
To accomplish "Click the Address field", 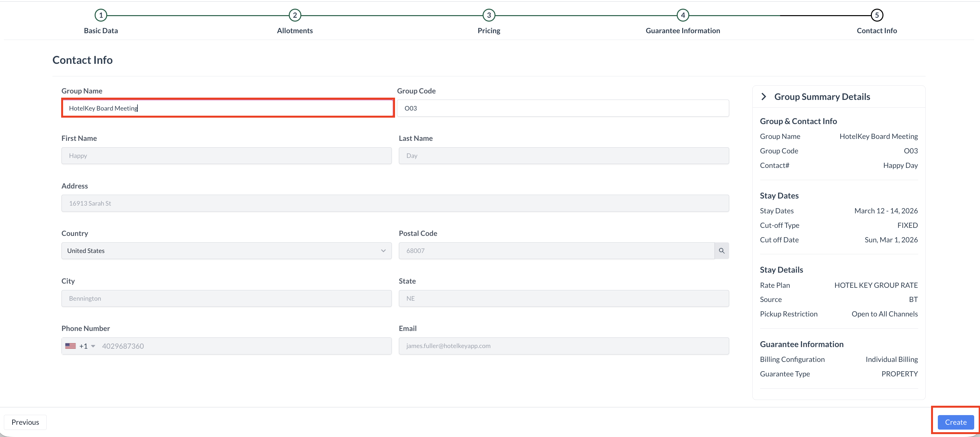I will click(395, 203).
